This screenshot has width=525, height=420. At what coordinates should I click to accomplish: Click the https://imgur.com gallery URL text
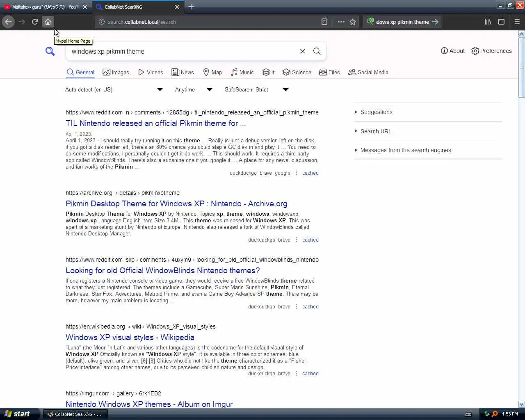pos(113,393)
